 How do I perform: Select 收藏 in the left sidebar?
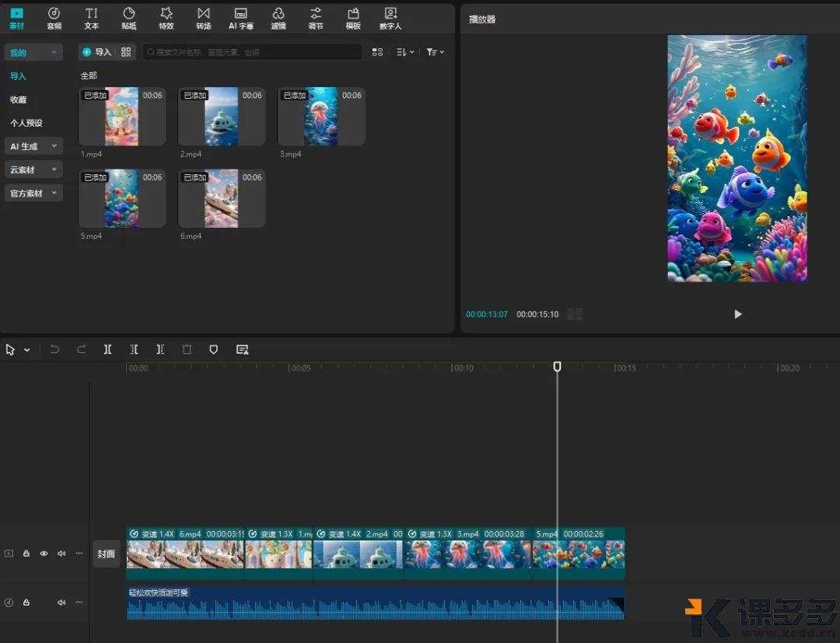[x=19, y=100]
